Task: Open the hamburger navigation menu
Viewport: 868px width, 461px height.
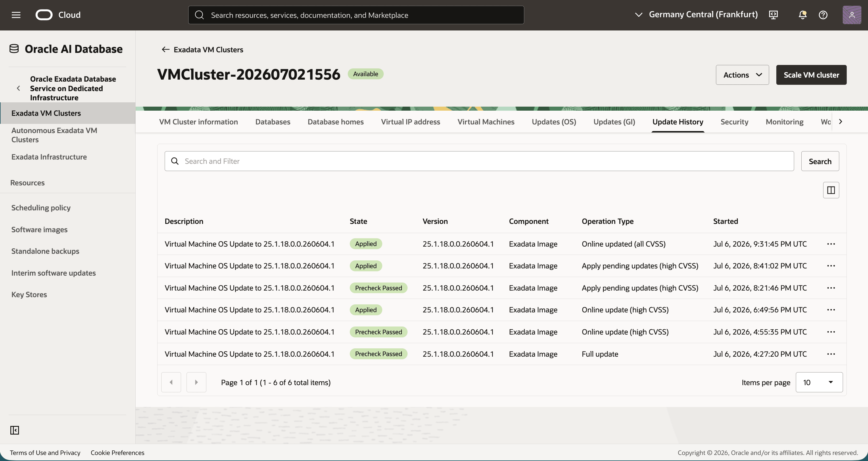Action: (16, 15)
